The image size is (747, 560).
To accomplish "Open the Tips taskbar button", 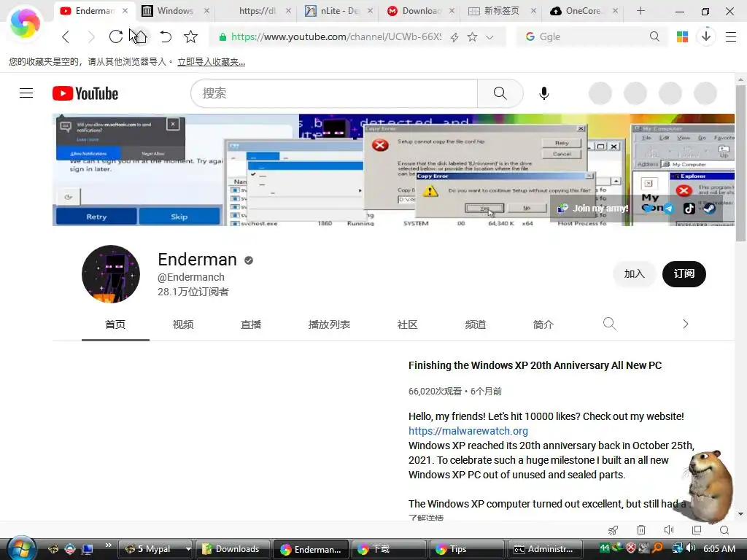I will (x=467, y=549).
